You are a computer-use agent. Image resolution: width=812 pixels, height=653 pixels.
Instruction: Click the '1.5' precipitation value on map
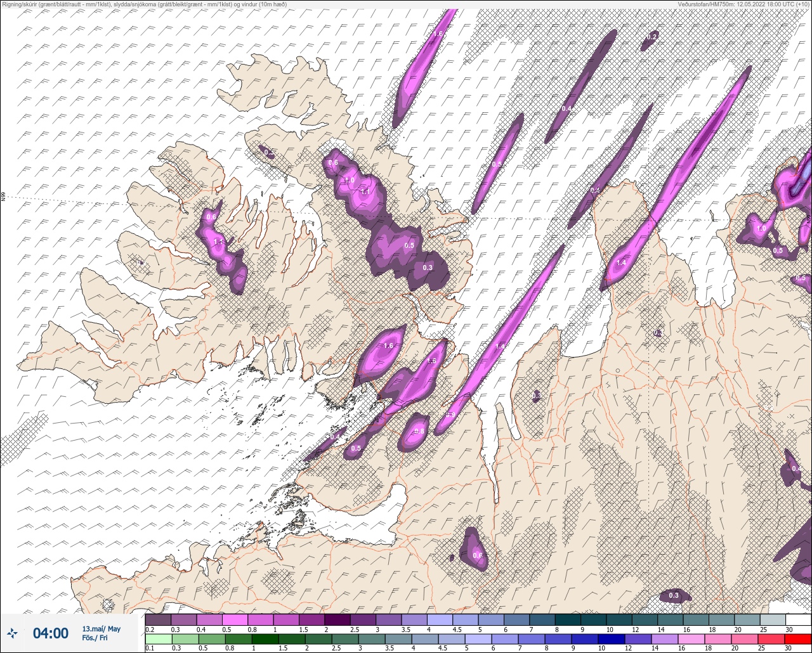(x=432, y=361)
